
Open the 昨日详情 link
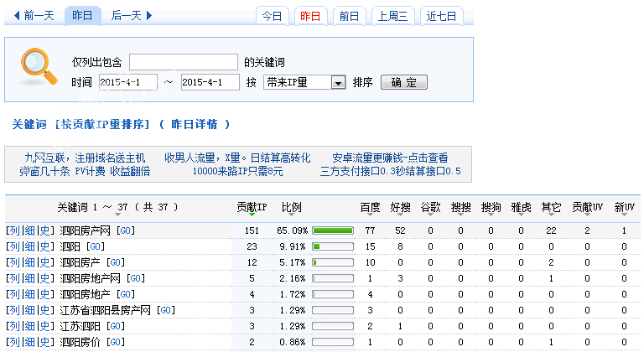point(200,124)
